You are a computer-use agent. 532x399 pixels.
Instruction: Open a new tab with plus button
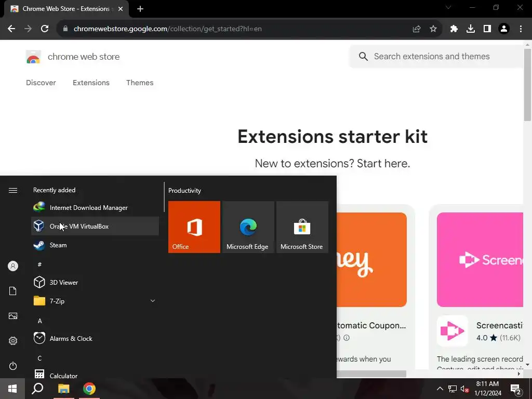[140, 9]
